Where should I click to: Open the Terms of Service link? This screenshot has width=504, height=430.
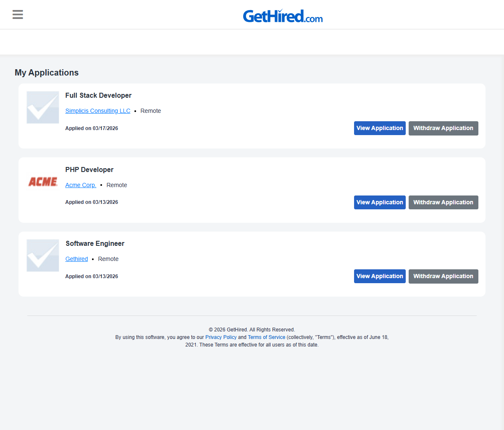point(266,337)
